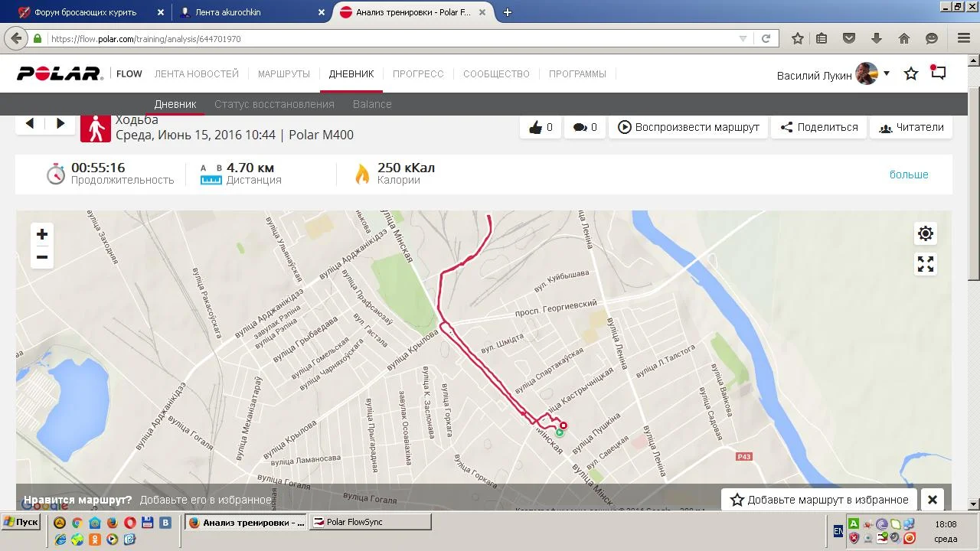
Task: Open the VK shortcut in quick launch
Action: (x=165, y=523)
